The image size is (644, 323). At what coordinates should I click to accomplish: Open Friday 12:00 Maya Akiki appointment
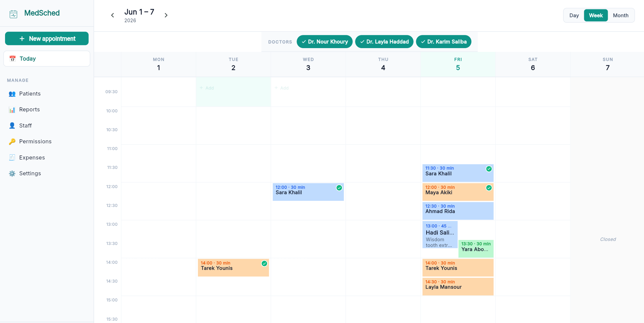[x=458, y=192]
